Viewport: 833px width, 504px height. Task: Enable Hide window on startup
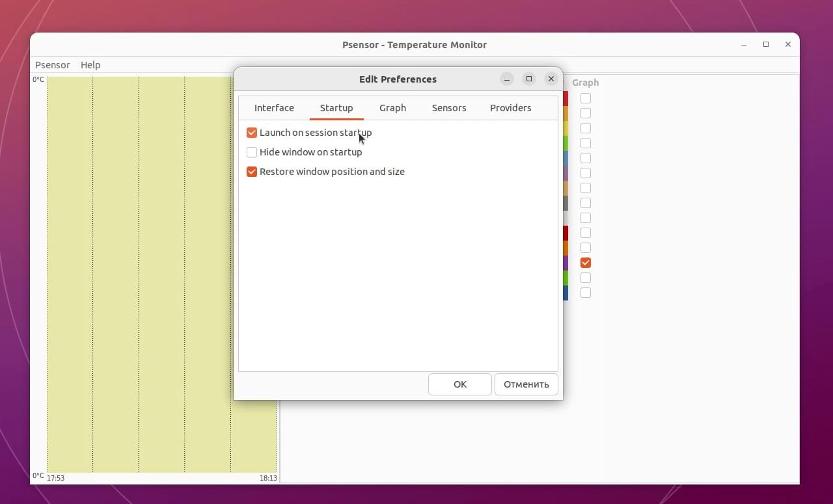click(x=252, y=152)
